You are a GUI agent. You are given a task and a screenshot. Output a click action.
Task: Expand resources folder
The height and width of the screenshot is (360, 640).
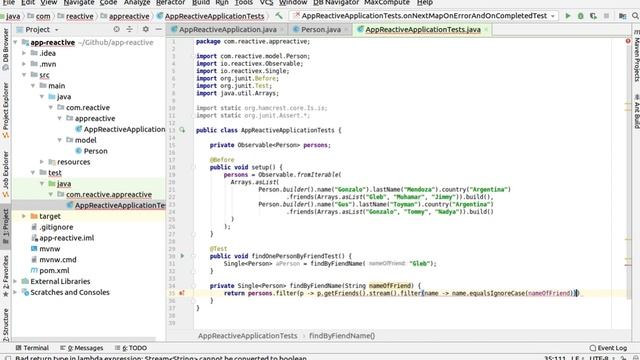[x=42, y=162]
